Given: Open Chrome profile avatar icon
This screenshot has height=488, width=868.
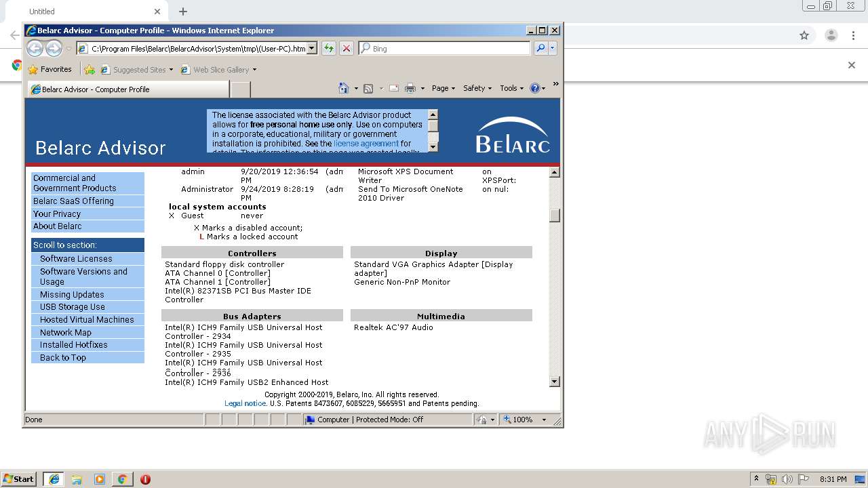Looking at the screenshot, I should 831,35.
